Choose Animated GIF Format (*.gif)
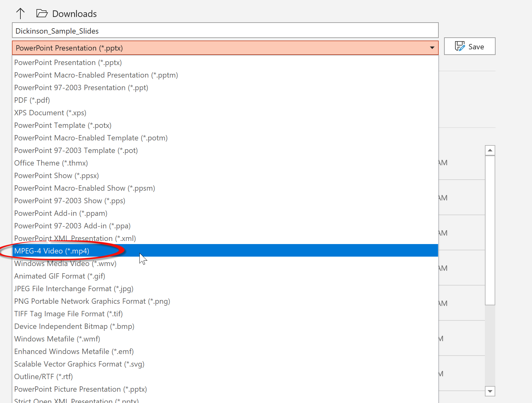 [x=225, y=276]
